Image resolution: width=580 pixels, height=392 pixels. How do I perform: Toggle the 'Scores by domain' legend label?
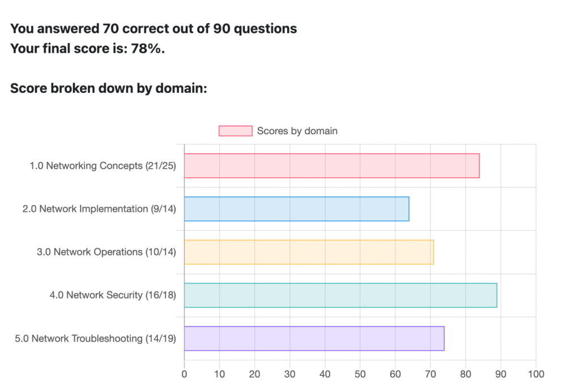(x=297, y=131)
